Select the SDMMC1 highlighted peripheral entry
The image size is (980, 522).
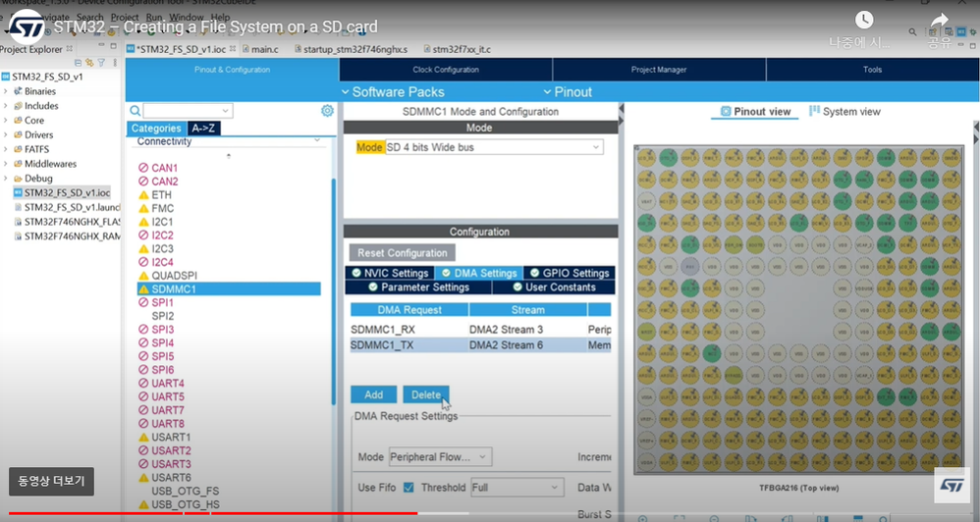[x=229, y=289]
